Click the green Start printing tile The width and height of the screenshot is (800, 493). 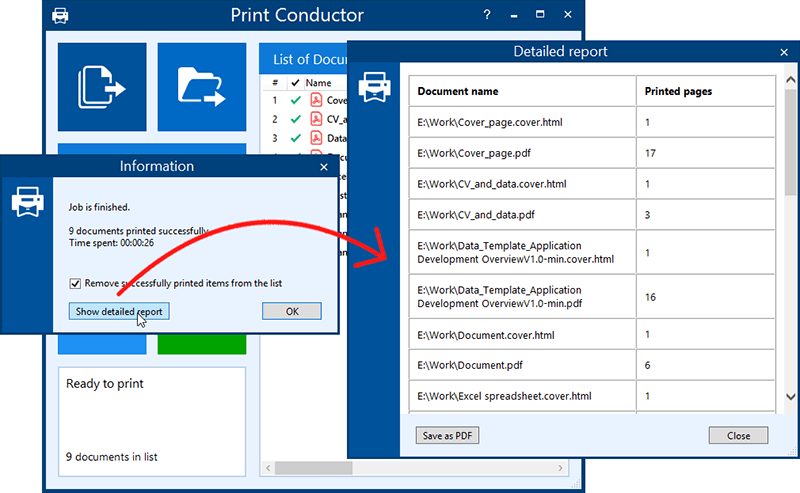coord(202,344)
